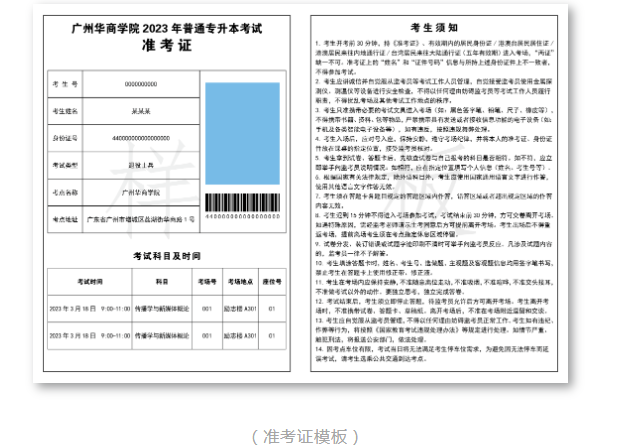
Task: Click the blue photo placeholder
Action: coord(242,133)
